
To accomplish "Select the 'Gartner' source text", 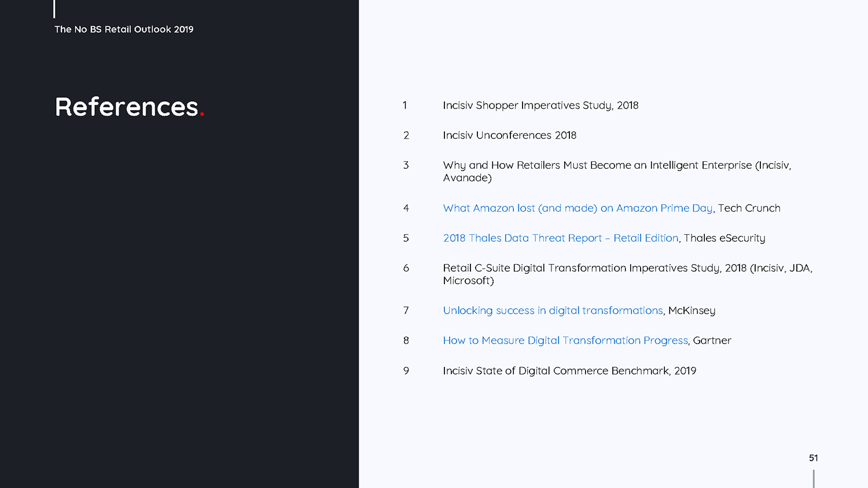I will [712, 341].
